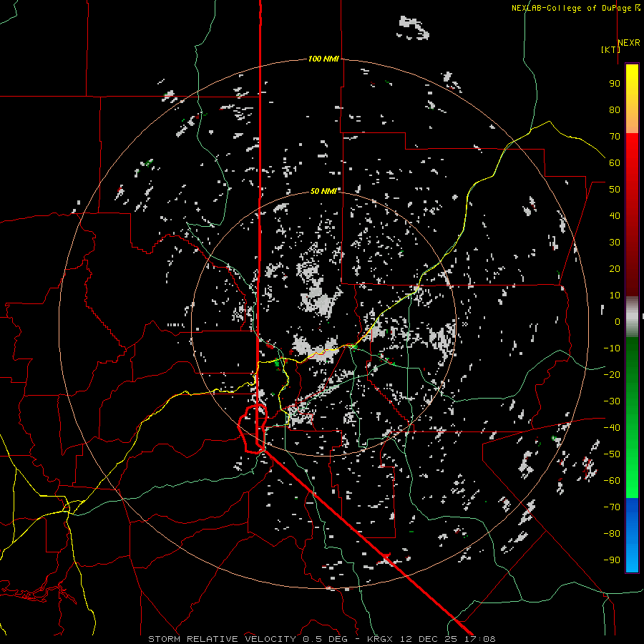Click the -50 value on velocity scale
The width and height of the screenshot is (644, 644).
[x=612, y=454]
